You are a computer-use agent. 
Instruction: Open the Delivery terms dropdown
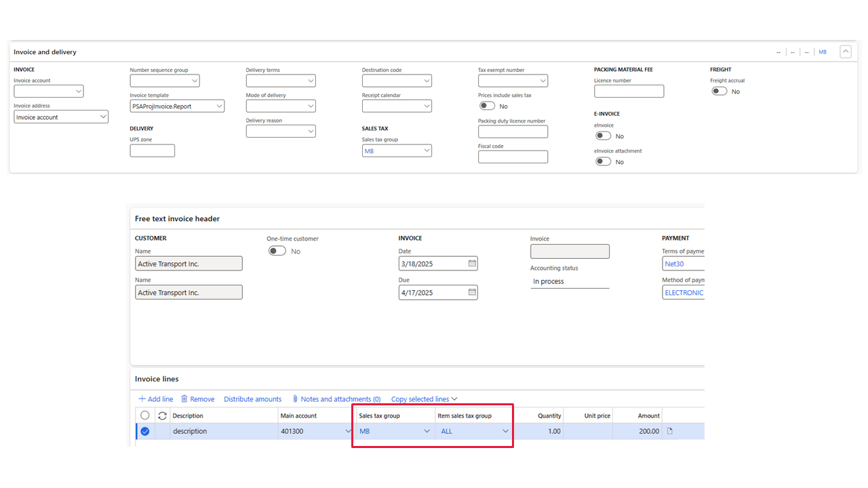(310, 81)
